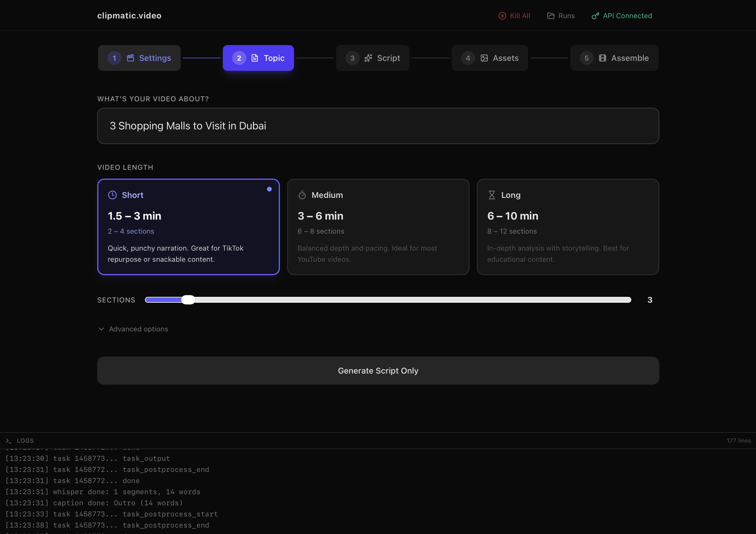
Task: Click the sparkle icon in the Script step
Action: (x=368, y=58)
